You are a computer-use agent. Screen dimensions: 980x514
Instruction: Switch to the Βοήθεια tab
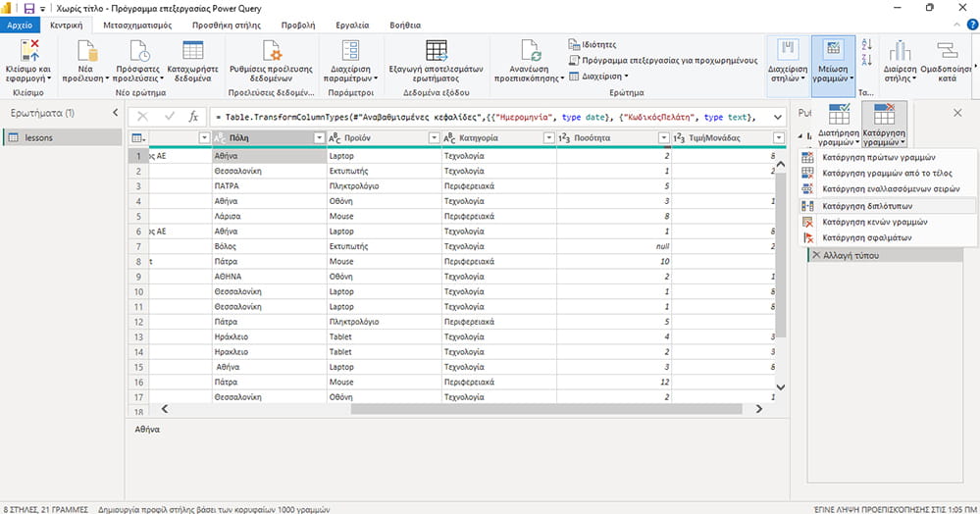pos(405,25)
